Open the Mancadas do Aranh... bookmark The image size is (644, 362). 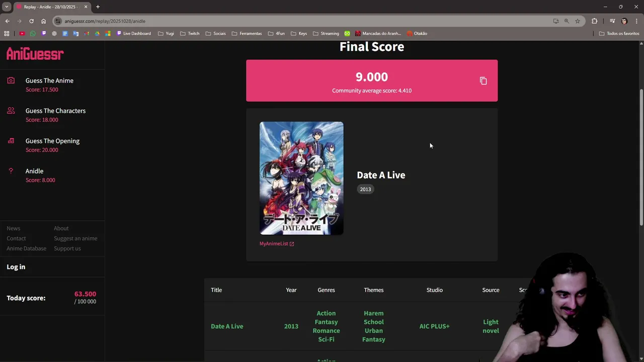tap(378, 33)
